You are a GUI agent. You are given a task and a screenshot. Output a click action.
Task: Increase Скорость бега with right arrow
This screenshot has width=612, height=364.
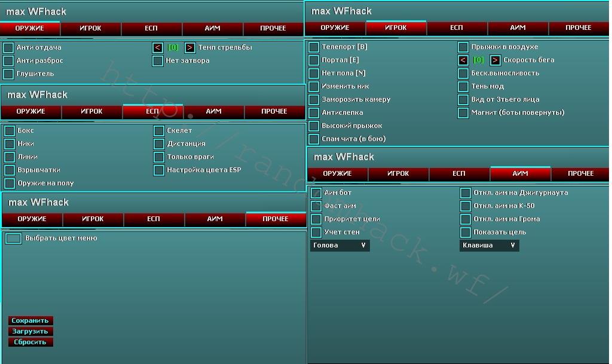[495, 60]
